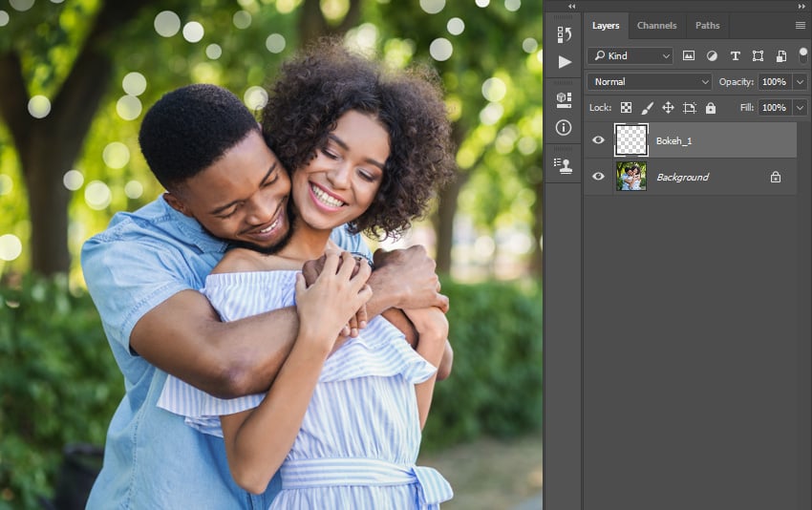Switch to the Paths tab
Screen dimensions: 812x510
[707, 26]
